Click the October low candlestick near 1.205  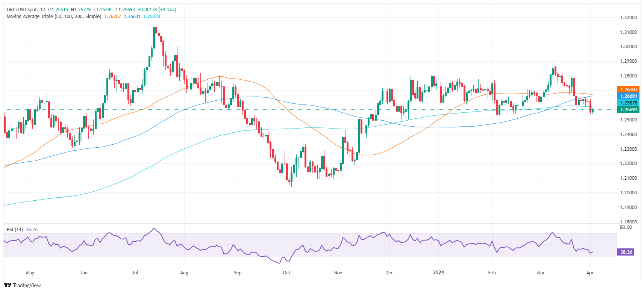click(x=291, y=179)
